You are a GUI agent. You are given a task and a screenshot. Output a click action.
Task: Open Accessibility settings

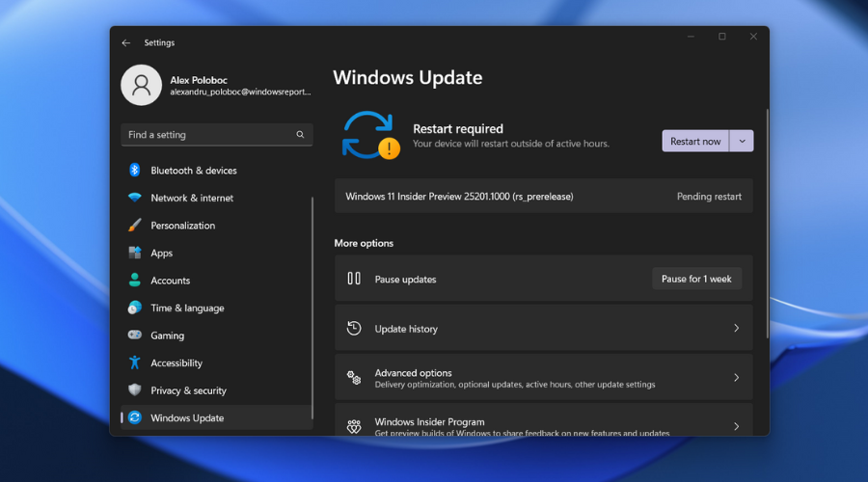(x=216, y=362)
